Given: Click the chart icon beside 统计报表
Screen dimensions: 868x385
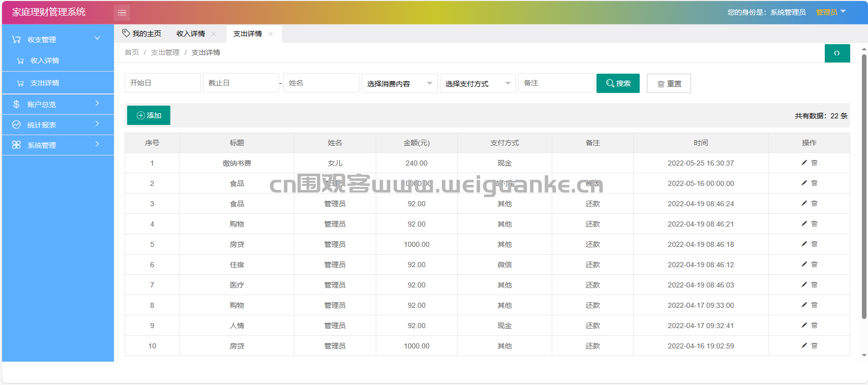Looking at the screenshot, I should coord(16,124).
